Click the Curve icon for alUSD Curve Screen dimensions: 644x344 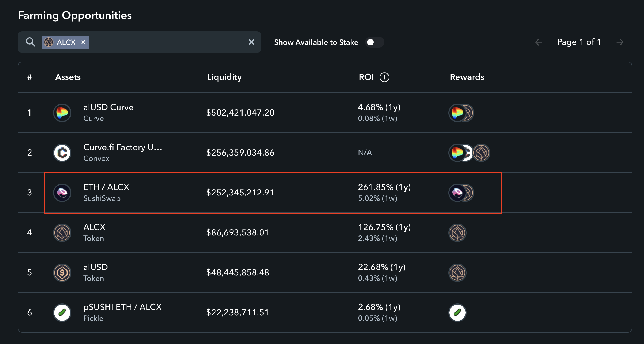point(62,113)
